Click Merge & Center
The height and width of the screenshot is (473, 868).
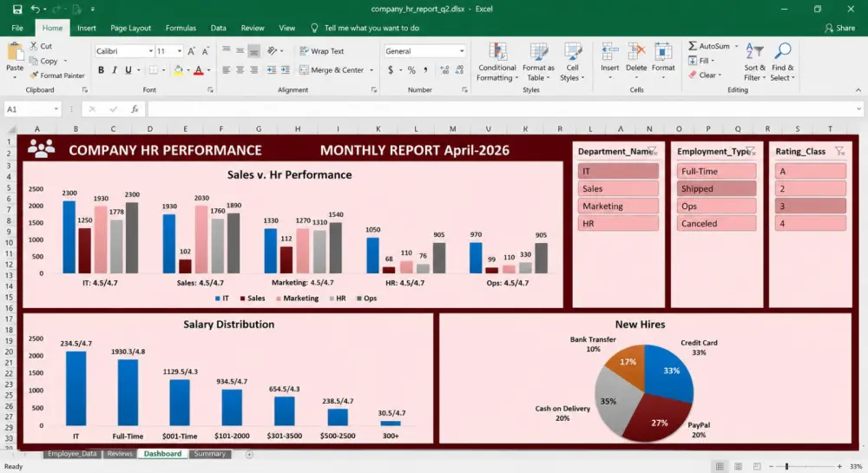tap(332, 69)
